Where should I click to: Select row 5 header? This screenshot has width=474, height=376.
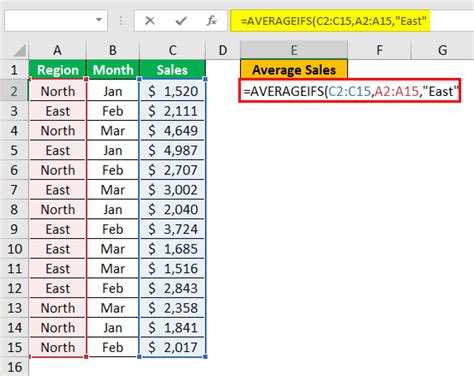point(14,150)
